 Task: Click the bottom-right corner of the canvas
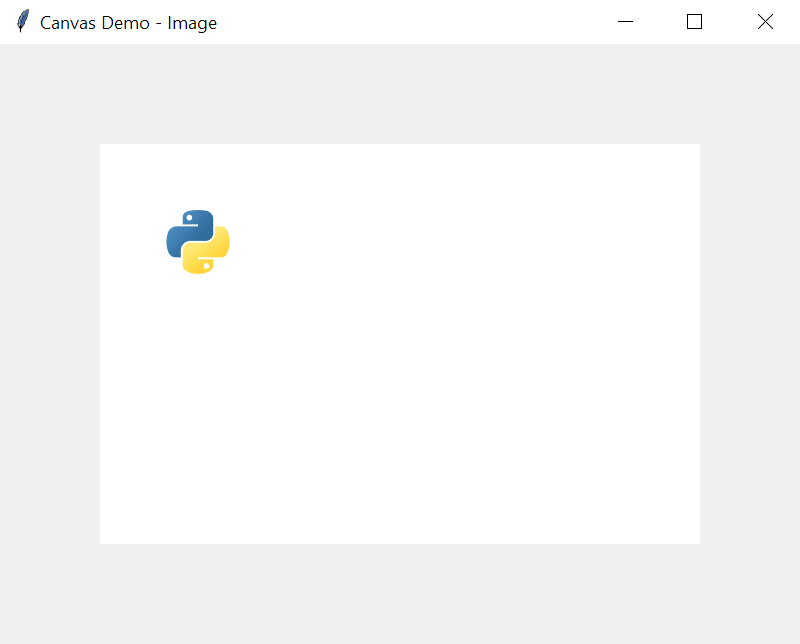click(x=697, y=540)
